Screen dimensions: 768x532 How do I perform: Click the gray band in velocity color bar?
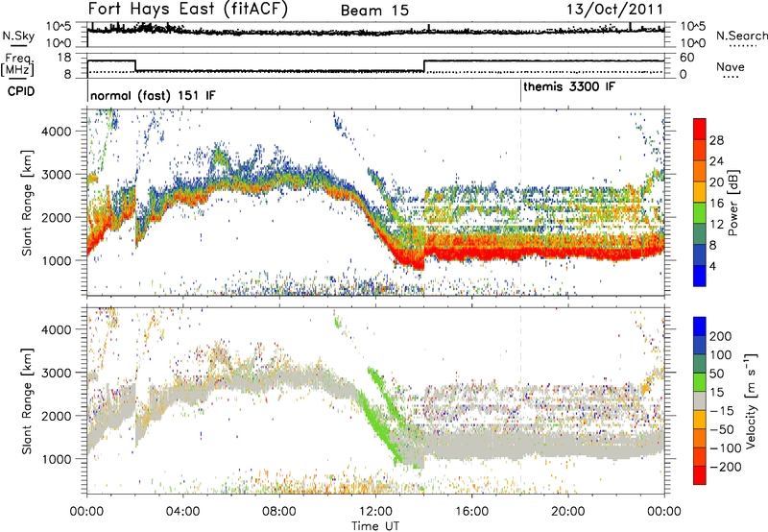(700, 400)
